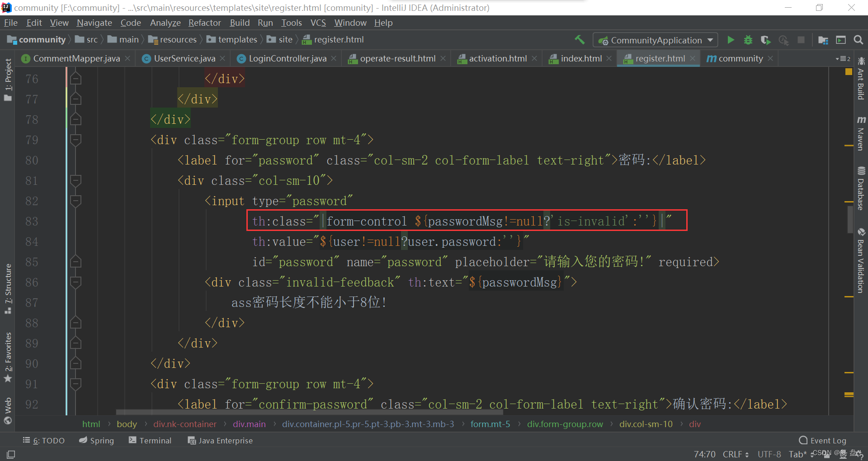Open the Project tool window sidebar
The image size is (868, 461).
pyautogui.click(x=8, y=80)
